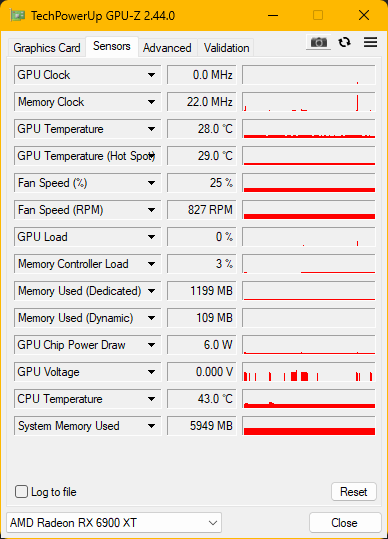Screen dimensions: 388x539
Task: Click the GPU Voltage history graph
Action: (309, 372)
